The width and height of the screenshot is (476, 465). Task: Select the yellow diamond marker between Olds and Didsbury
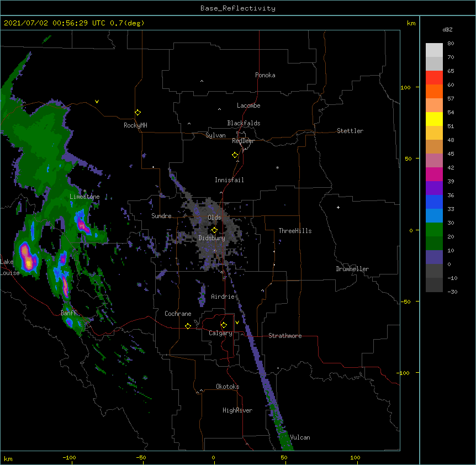tap(214, 230)
